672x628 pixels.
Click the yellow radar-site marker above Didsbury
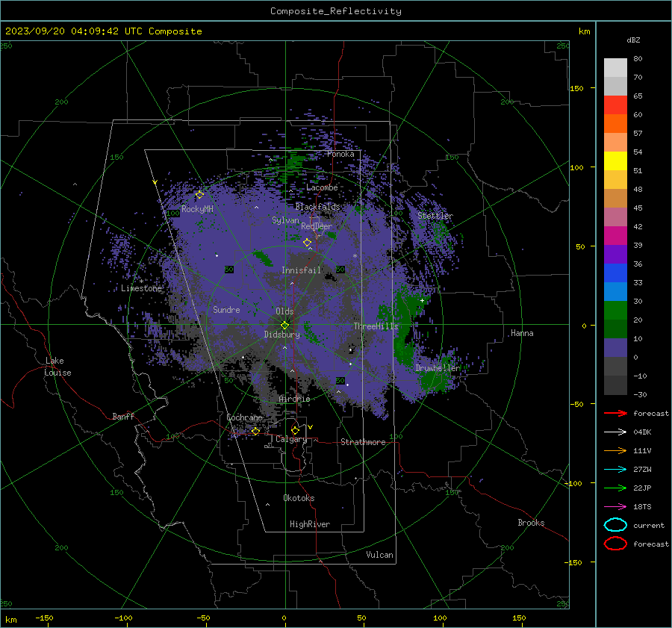point(285,325)
